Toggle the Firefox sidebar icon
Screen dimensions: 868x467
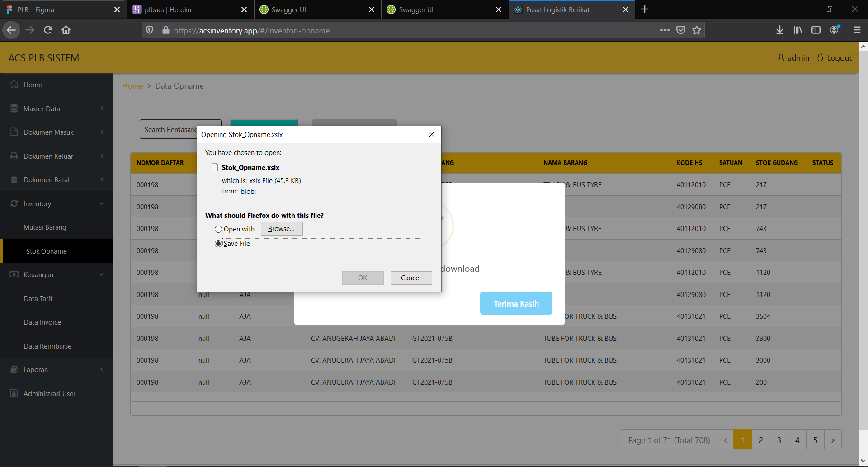816,30
